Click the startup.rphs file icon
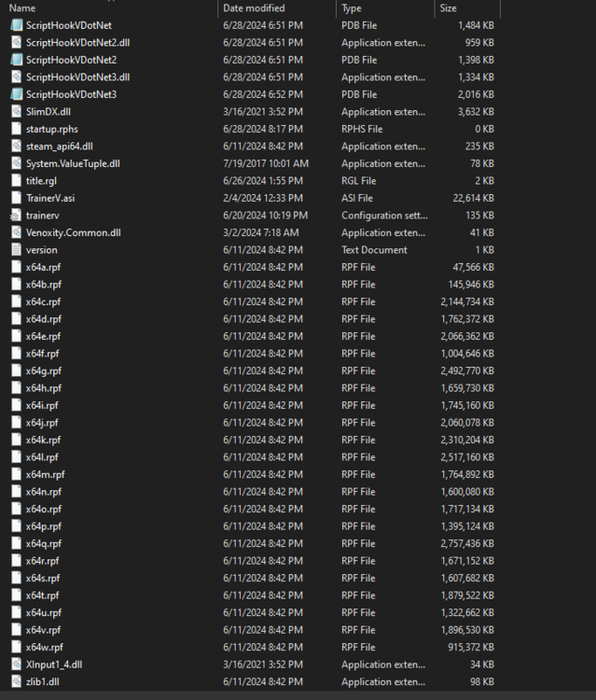Image resolution: width=596 pixels, height=700 pixels. (17, 129)
